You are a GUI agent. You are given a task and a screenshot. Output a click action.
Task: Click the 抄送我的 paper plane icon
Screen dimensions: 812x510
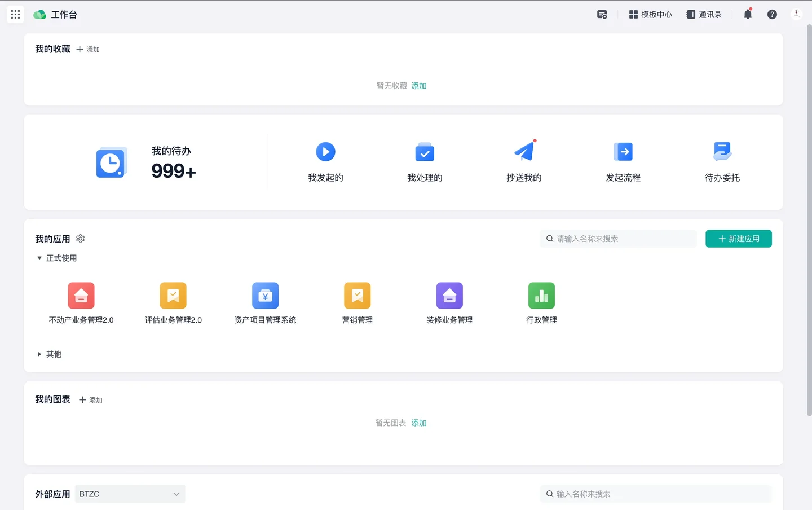coord(524,152)
